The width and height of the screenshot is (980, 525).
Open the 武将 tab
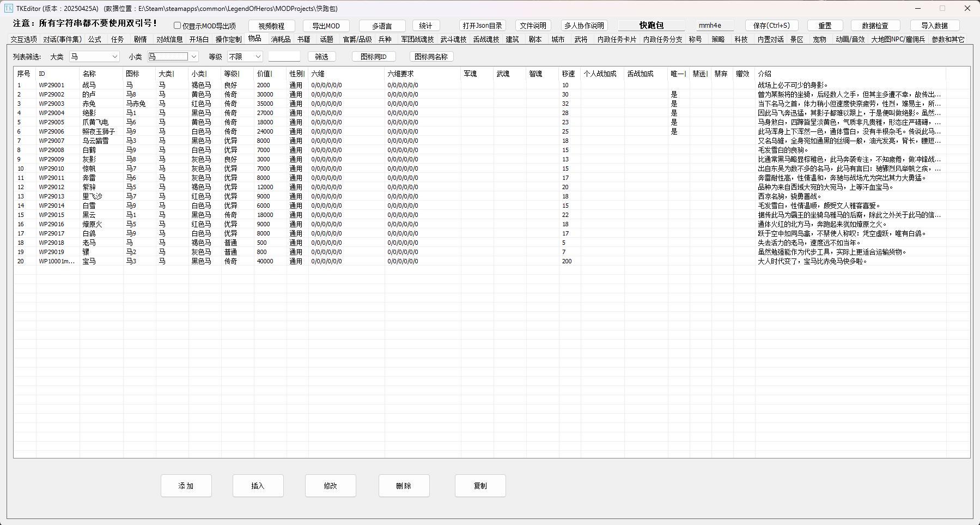click(x=581, y=39)
